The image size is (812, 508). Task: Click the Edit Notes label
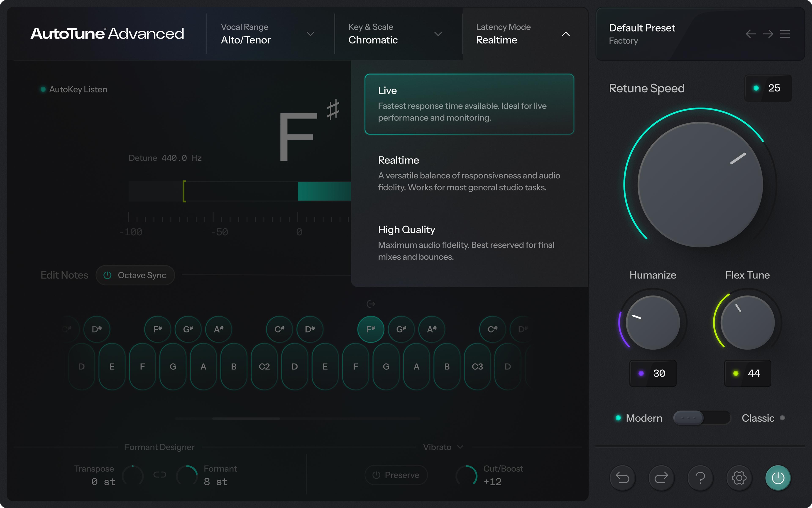64,275
